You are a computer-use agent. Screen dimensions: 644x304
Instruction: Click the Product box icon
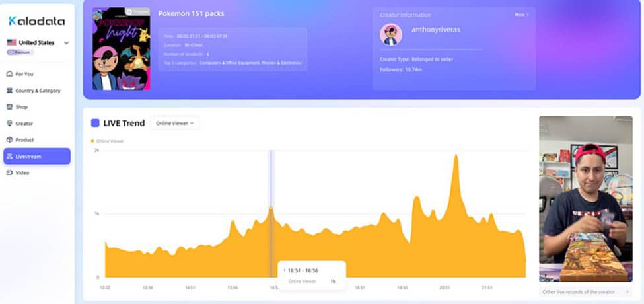tap(9, 139)
